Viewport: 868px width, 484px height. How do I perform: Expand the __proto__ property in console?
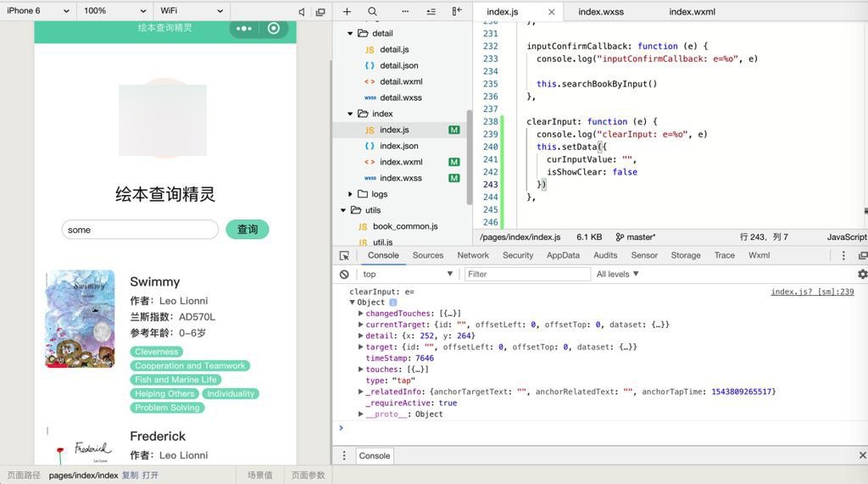361,414
